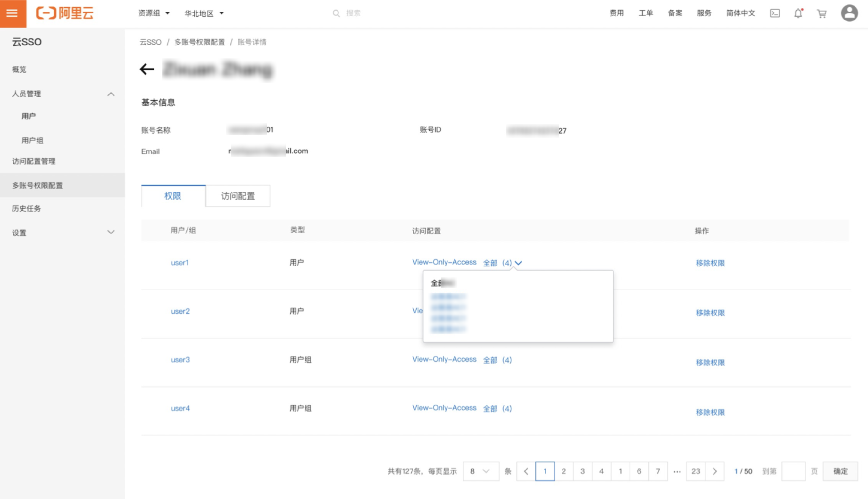Click the go-to-page number input field
The width and height of the screenshot is (868, 499).
(793, 471)
